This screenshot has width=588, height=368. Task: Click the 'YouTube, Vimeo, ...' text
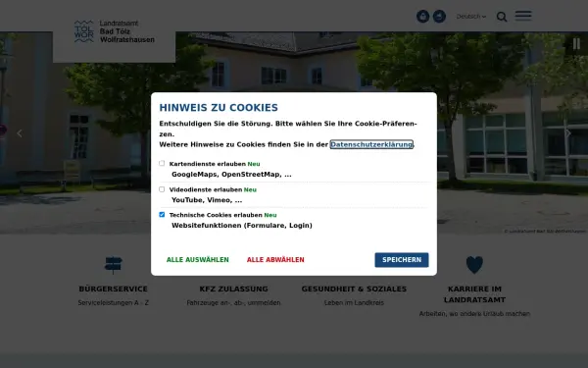[207, 200]
